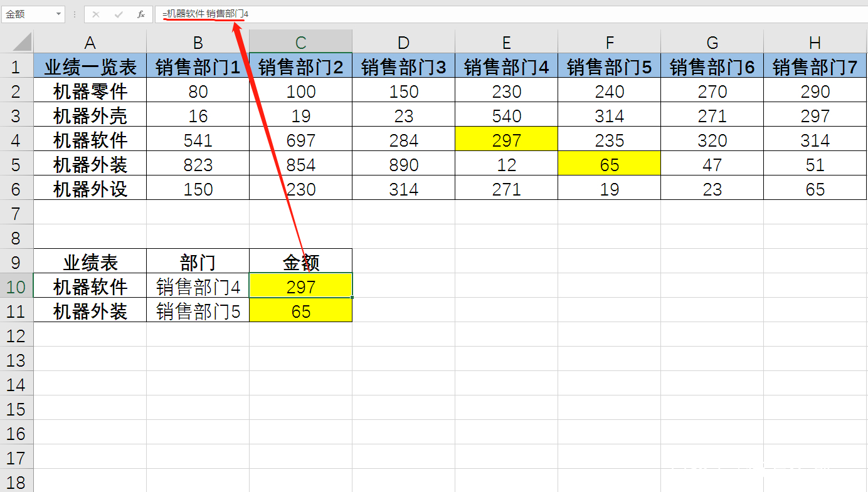The height and width of the screenshot is (492, 868).
Task: Click the Cancel X icon beside formula bar
Action: tap(95, 13)
